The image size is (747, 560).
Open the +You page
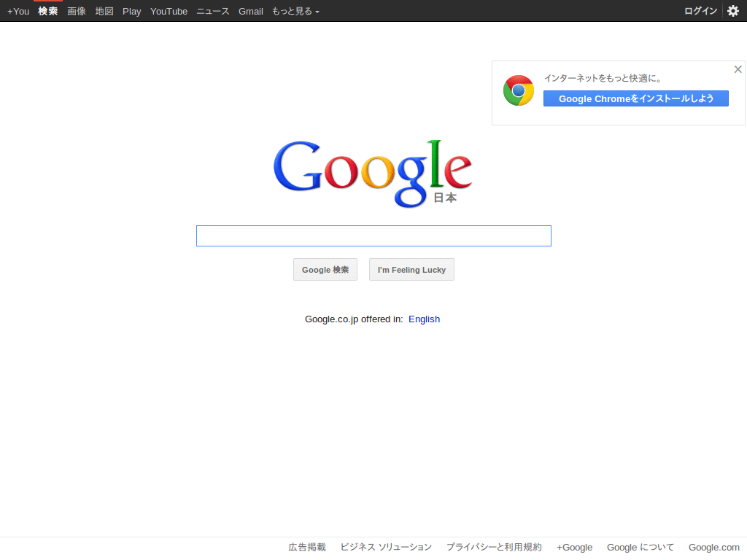point(18,11)
